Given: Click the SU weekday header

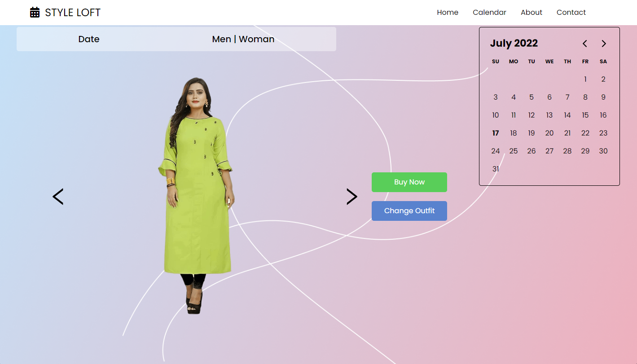Looking at the screenshot, I should click(496, 61).
